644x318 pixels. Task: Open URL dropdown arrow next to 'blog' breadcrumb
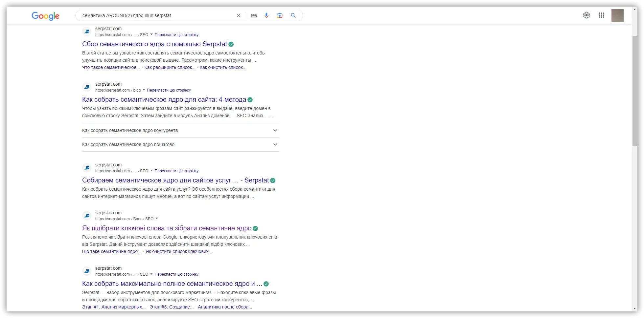pyautogui.click(x=144, y=90)
